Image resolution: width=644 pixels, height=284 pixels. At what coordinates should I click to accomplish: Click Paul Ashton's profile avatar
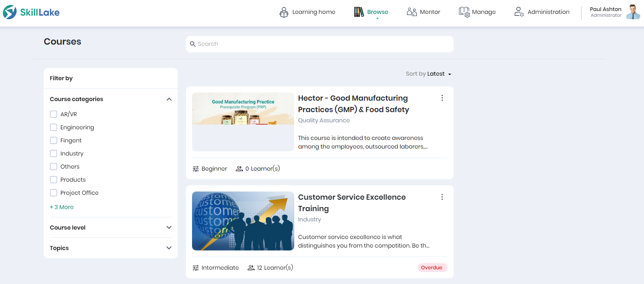point(633,12)
